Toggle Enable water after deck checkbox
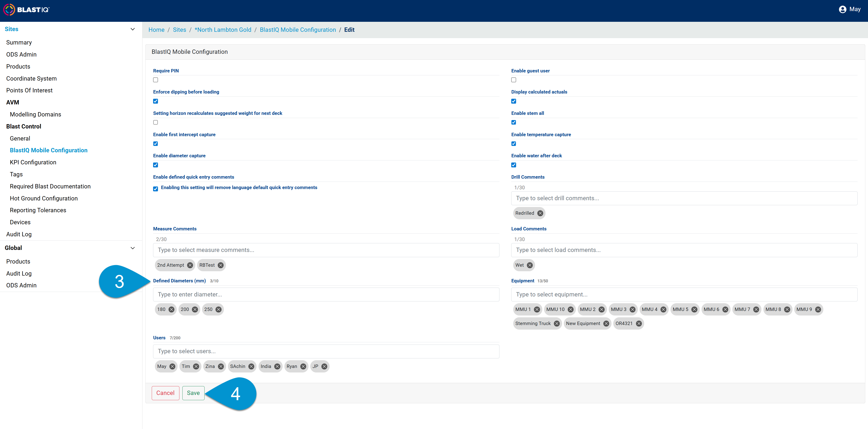The width and height of the screenshot is (868, 429). (513, 165)
